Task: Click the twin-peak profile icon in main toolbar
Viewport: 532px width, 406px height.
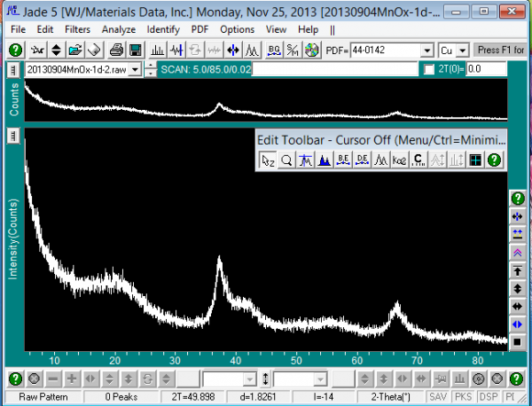Action: coord(252,51)
